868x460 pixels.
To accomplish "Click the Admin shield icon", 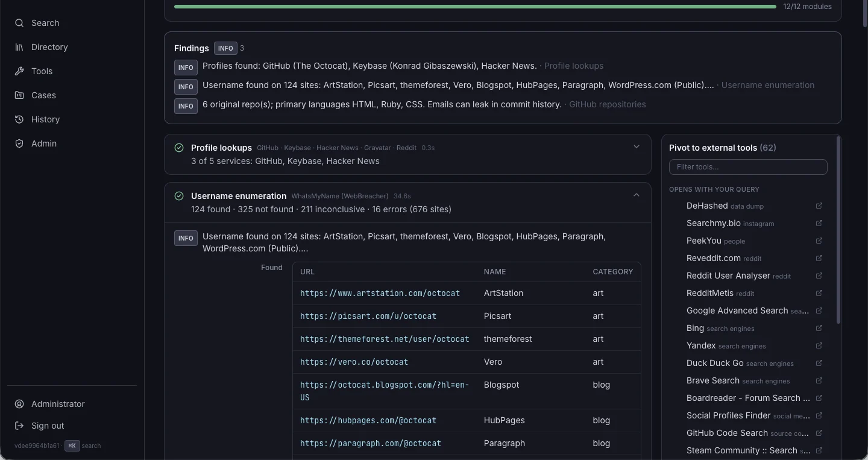I will (19, 143).
